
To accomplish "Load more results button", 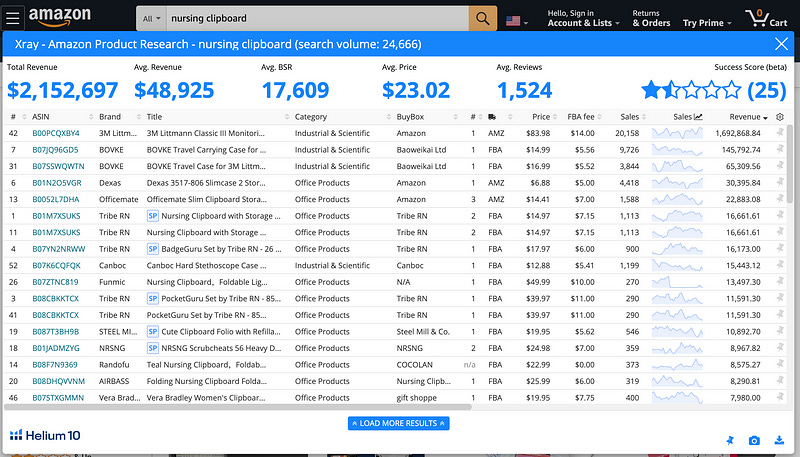I will pos(398,423).
